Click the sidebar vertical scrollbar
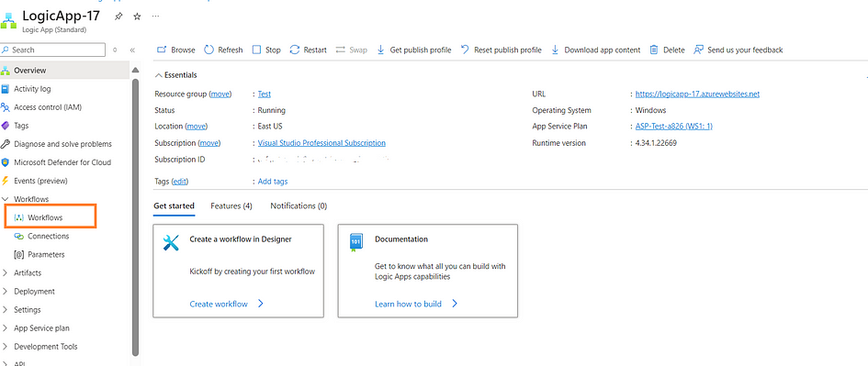Image resolution: width=868 pixels, height=366 pixels. pos(135,216)
